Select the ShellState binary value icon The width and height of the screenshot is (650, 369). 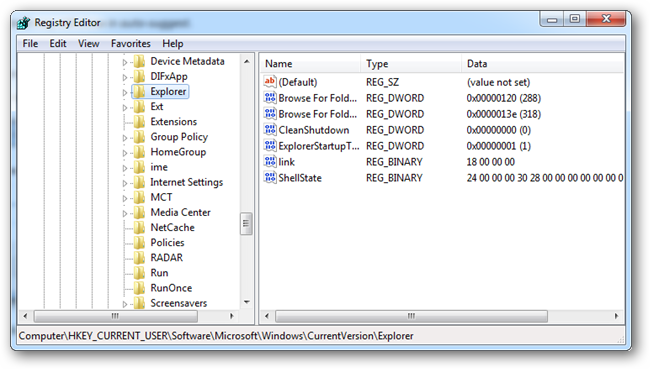tap(270, 178)
